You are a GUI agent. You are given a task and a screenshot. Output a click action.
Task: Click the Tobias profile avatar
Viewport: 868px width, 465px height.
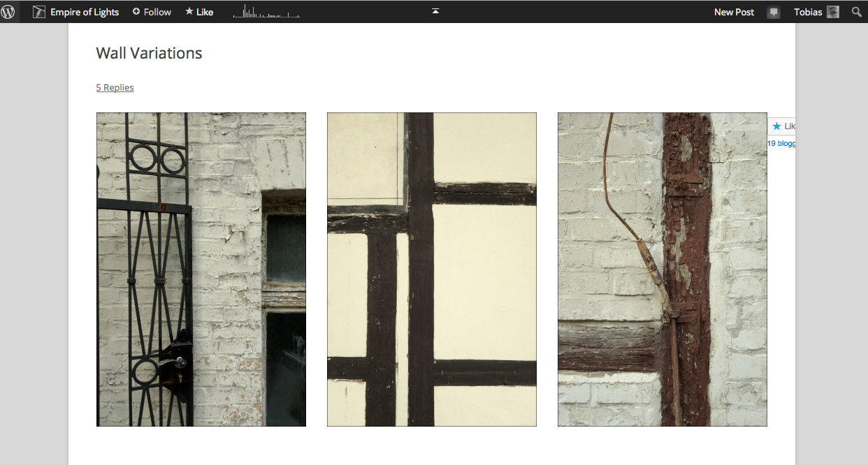[833, 12]
